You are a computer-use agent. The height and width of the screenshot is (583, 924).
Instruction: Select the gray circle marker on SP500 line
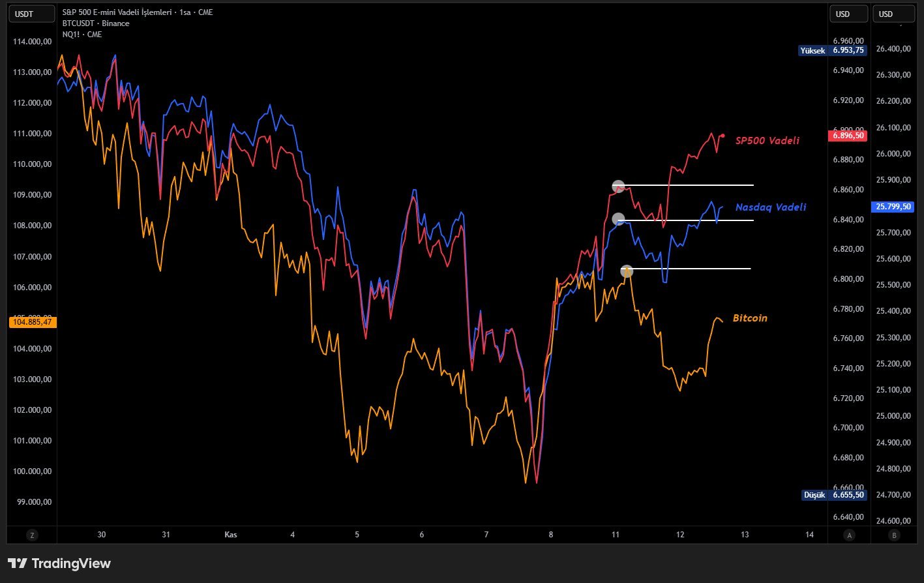click(618, 187)
